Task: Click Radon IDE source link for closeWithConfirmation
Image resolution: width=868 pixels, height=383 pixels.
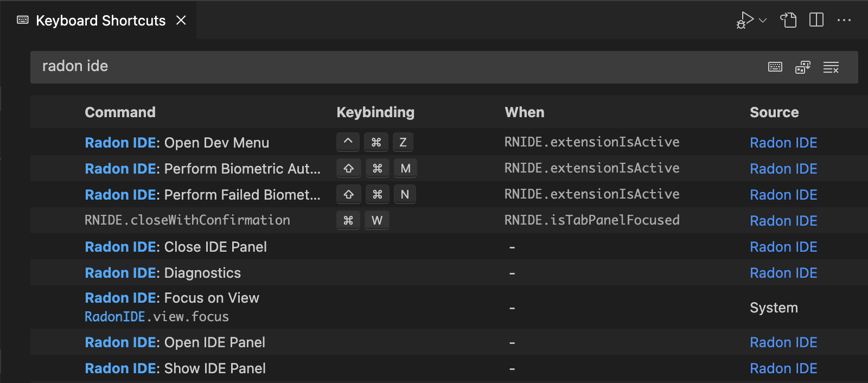Action: [783, 221]
